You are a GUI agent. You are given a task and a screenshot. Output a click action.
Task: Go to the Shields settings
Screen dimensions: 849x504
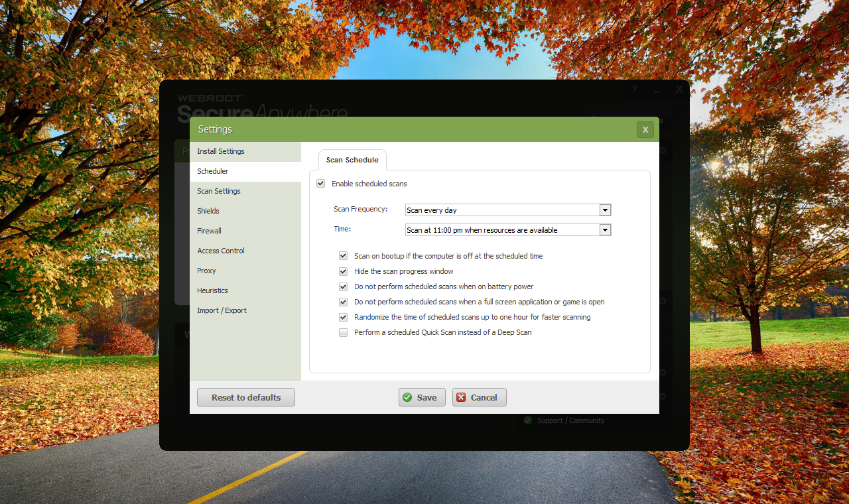click(208, 211)
